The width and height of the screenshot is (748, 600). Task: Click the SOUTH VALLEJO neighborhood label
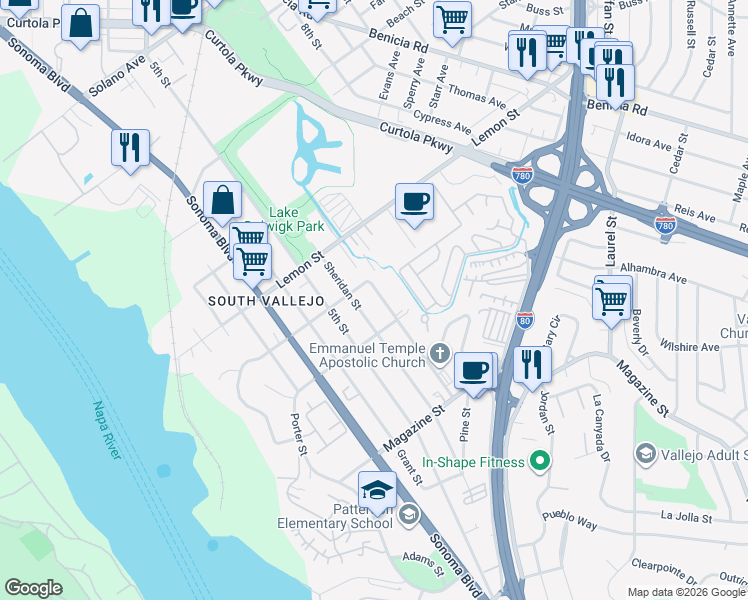pyautogui.click(x=266, y=301)
